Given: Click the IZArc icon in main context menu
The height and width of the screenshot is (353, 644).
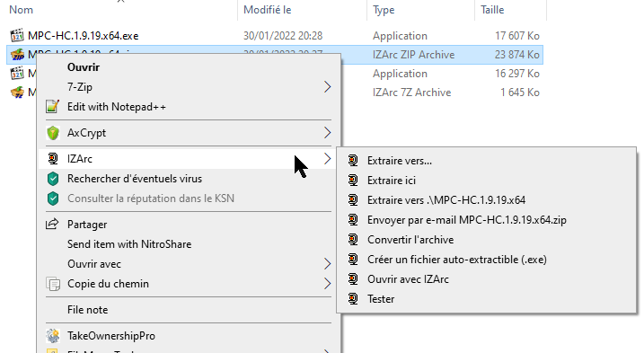Looking at the screenshot, I should tap(53, 158).
